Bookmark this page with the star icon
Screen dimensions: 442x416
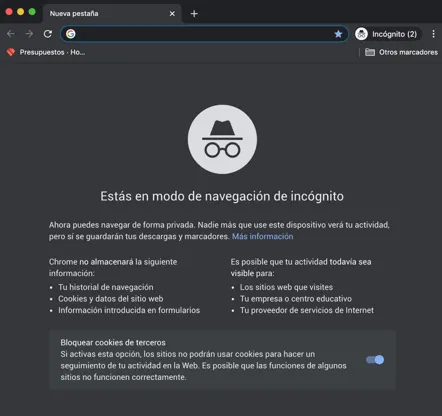pyautogui.click(x=338, y=34)
